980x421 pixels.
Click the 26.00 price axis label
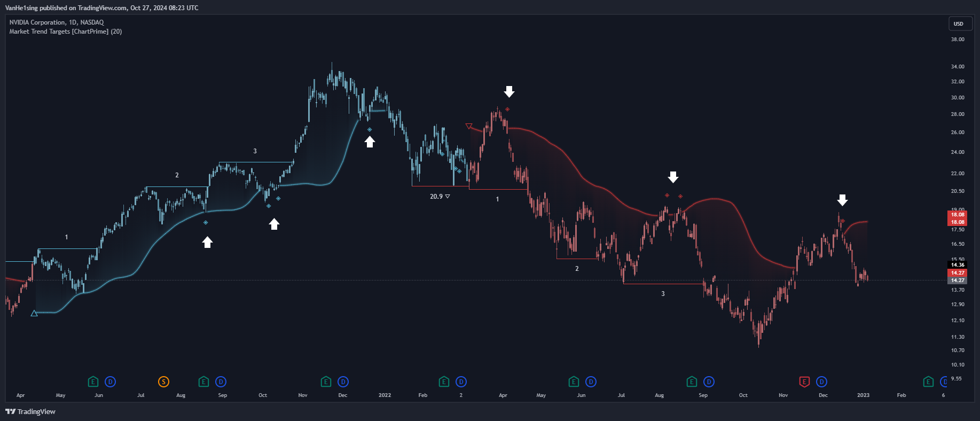pyautogui.click(x=958, y=132)
